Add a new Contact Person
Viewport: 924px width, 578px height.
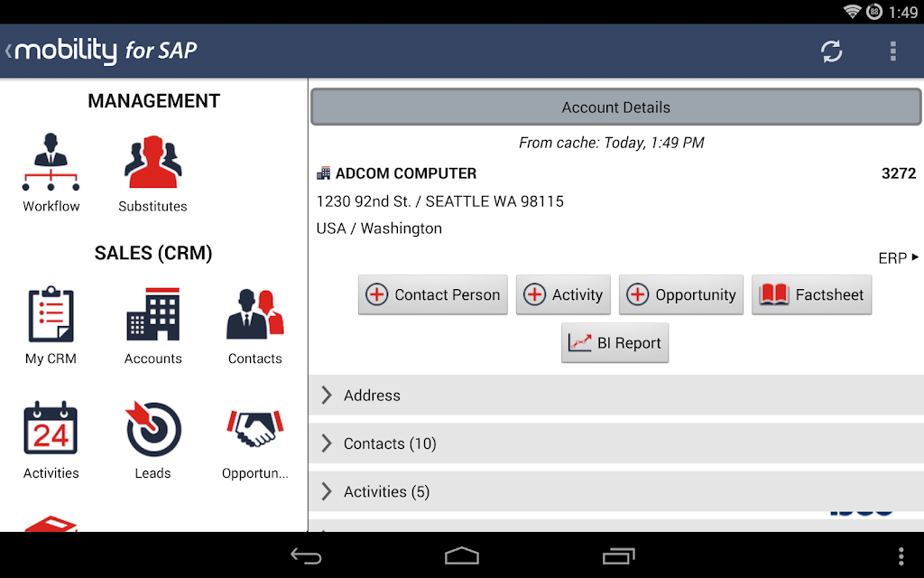432,294
